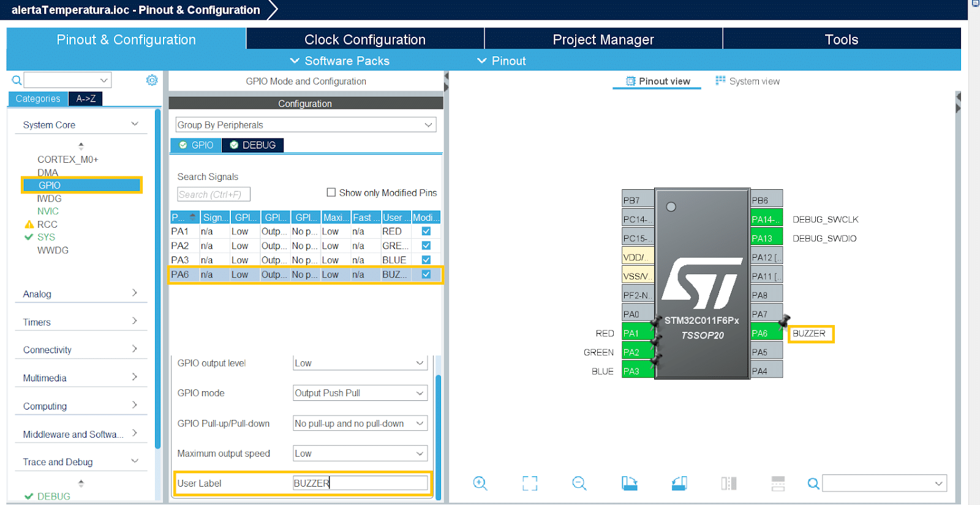Open the categories settings gear icon
980x505 pixels.
click(x=152, y=80)
